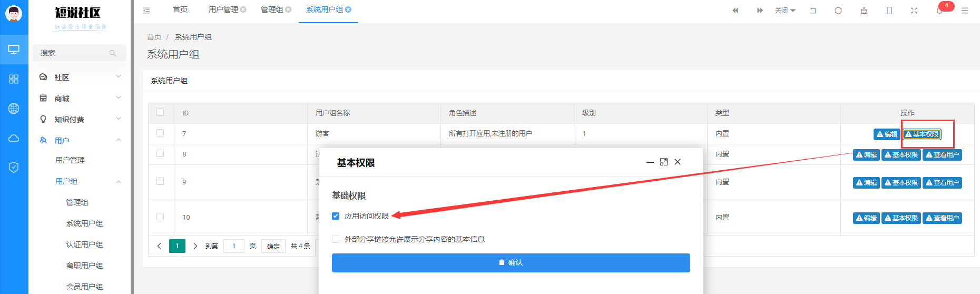Screen dimensions: 980x294
Task: Collapse the 用户 sidebar menu
Action: coord(80,141)
